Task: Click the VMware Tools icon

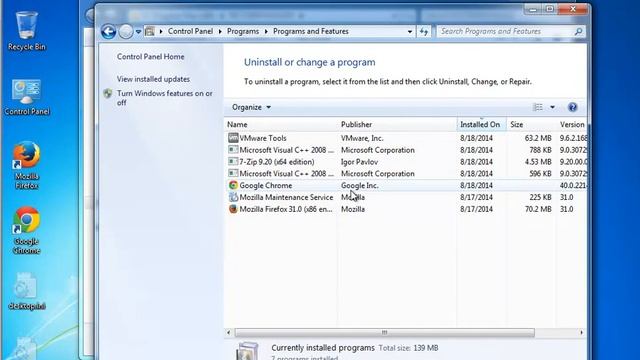Action: click(x=233, y=138)
